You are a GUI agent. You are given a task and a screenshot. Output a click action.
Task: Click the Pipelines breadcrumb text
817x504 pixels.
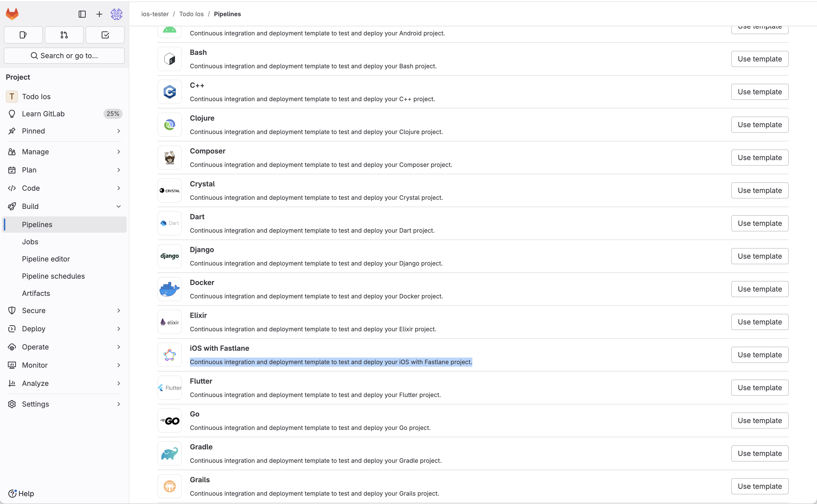[227, 14]
